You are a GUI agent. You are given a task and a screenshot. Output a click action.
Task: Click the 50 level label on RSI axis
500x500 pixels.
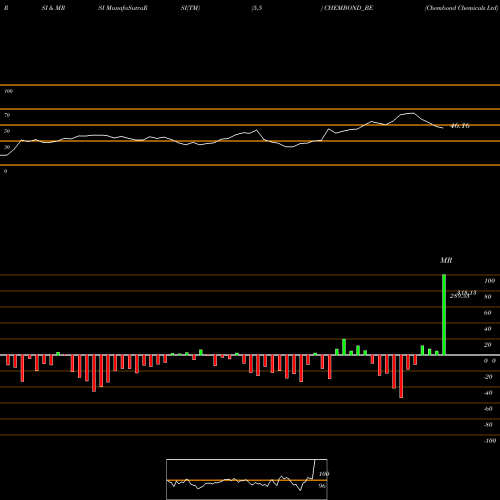(7, 131)
